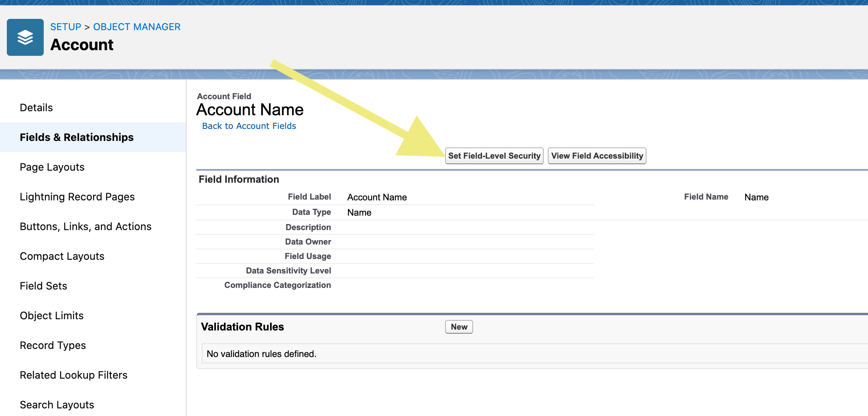View Object Limits
868x416 pixels.
51,316
